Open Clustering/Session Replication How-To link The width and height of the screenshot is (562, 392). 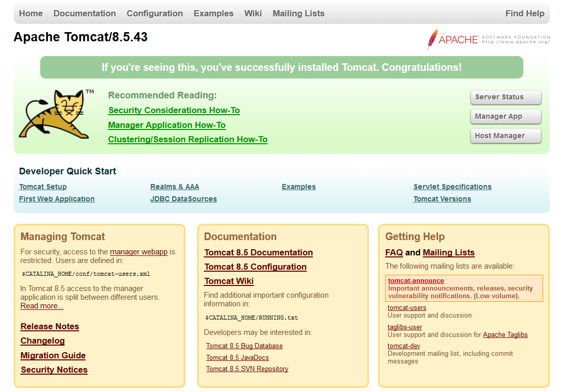point(188,140)
